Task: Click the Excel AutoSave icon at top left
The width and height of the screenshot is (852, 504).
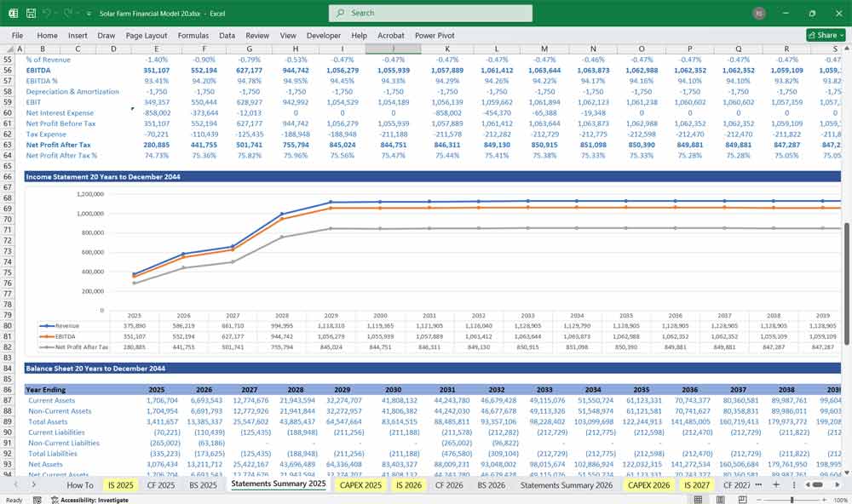Action: click(12, 13)
